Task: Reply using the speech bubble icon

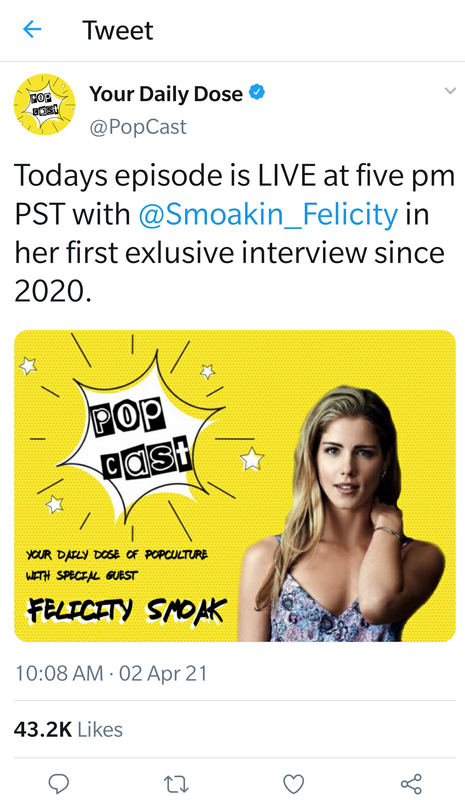Action: 59,783
